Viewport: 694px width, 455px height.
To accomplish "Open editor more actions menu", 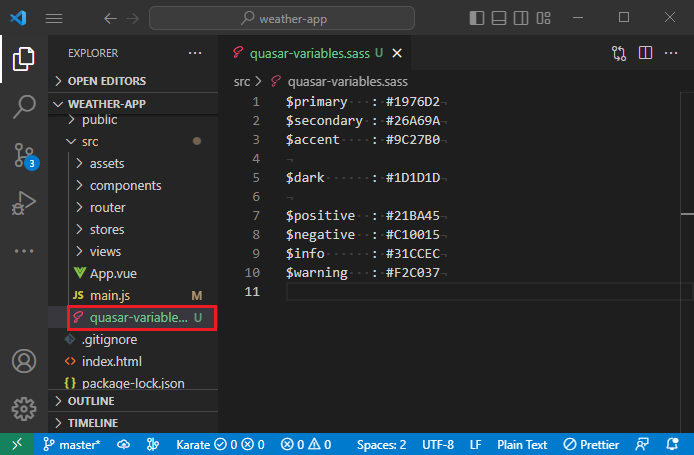I will click(671, 53).
